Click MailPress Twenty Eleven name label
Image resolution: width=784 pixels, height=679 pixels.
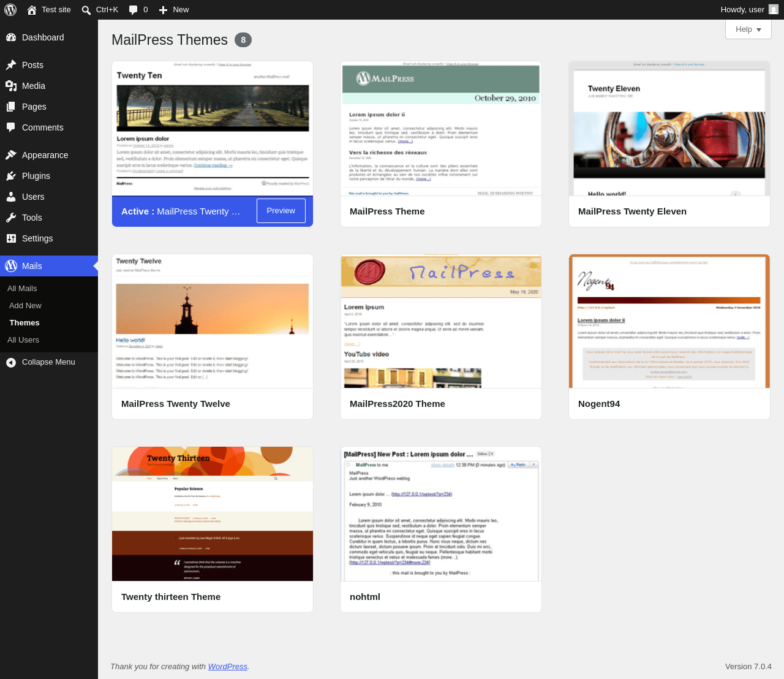(632, 211)
